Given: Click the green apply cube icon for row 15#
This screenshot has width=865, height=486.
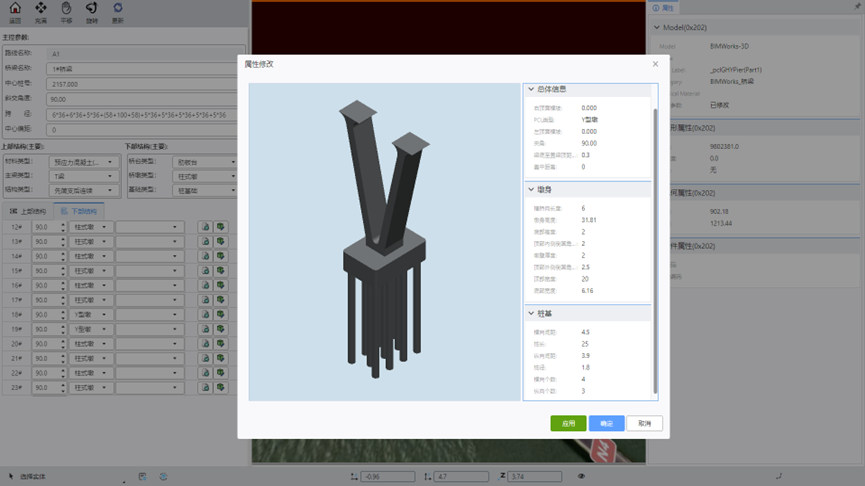Looking at the screenshot, I should coord(221,271).
